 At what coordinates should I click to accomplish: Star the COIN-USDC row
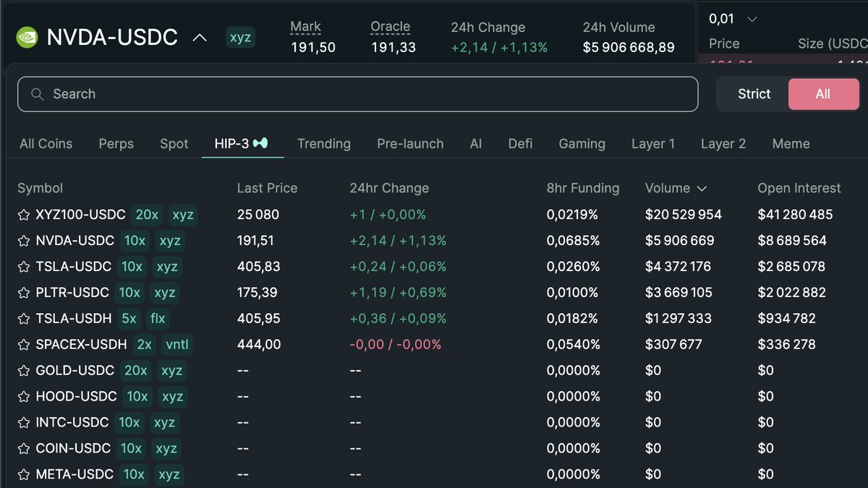[24, 449]
